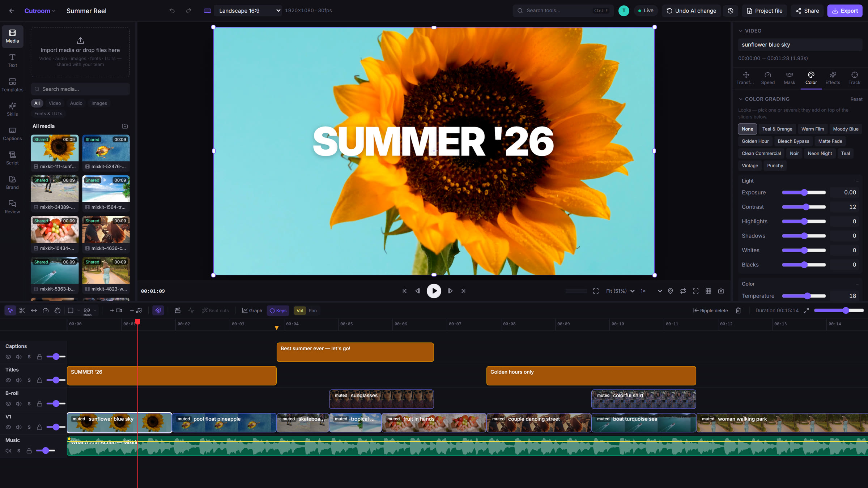Open the Brand panel in left sidebar

(x=12, y=183)
